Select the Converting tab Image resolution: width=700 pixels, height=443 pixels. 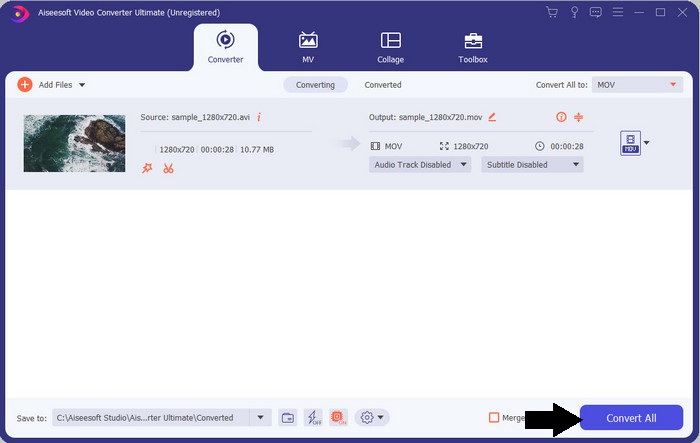(315, 85)
